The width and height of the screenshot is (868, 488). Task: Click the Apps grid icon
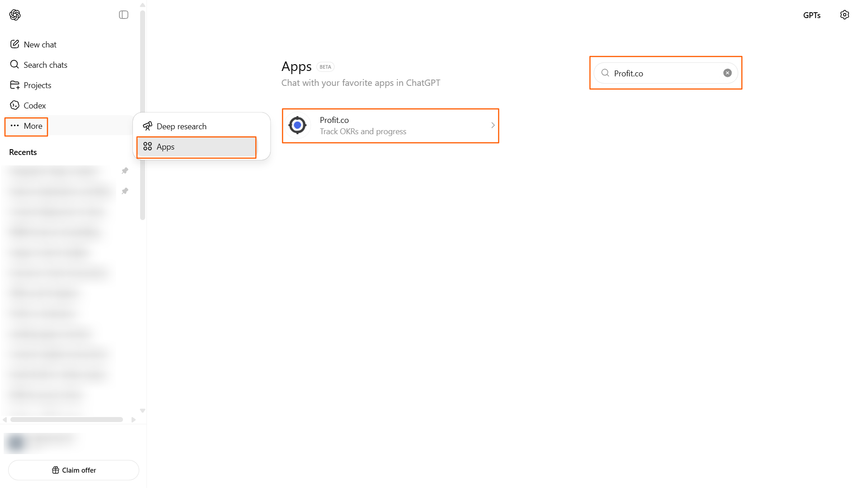tap(147, 146)
